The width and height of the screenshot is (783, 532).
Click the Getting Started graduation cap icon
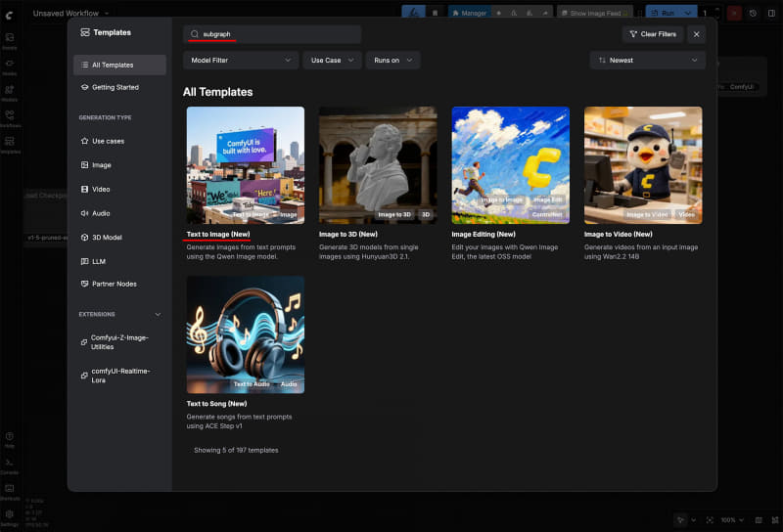[x=84, y=87]
